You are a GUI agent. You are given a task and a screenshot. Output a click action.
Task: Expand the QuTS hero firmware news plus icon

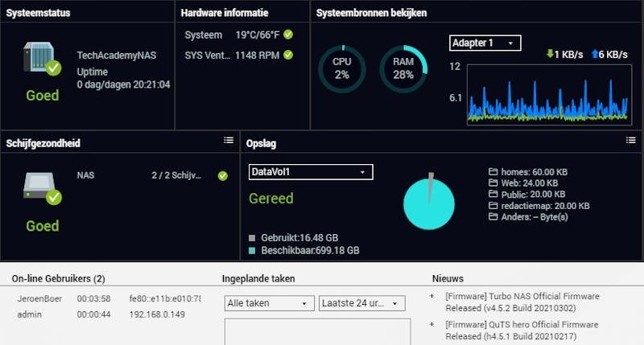431,324
